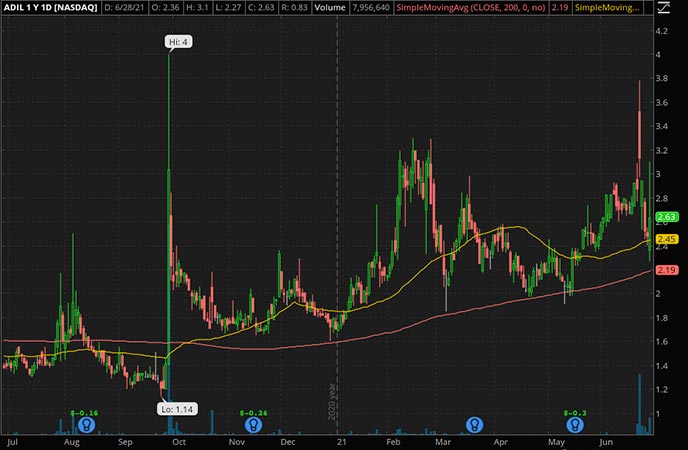Click the H: 3.1 high value
Viewport: 688px width, 450px height.
tap(197, 7)
